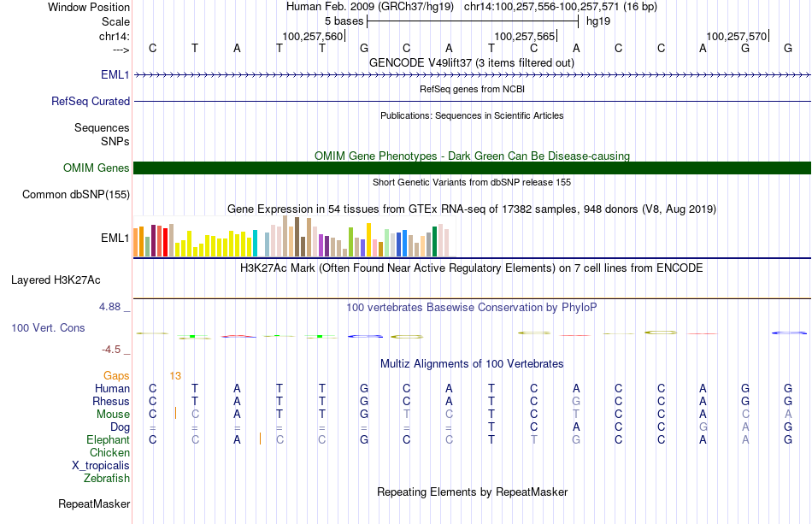Click the SNPs track label

[x=115, y=141]
